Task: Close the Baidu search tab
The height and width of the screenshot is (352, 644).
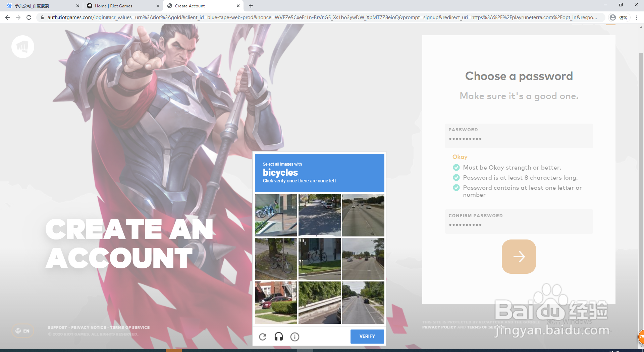Action: coord(78,6)
